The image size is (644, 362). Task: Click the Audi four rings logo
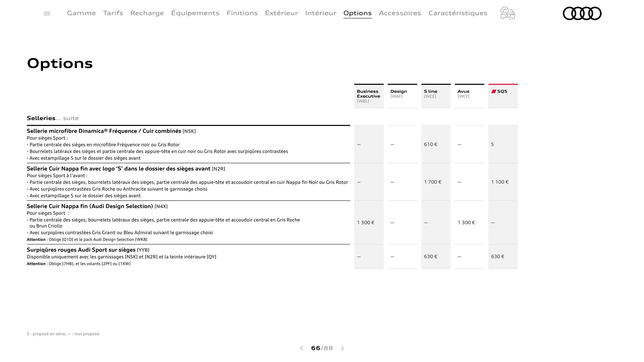click(582, 13)
